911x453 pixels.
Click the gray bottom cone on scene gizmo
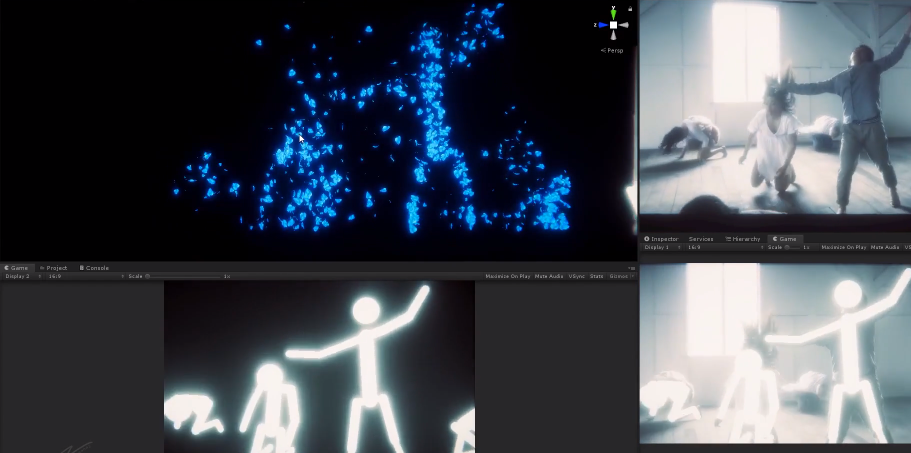coord(613,36)
